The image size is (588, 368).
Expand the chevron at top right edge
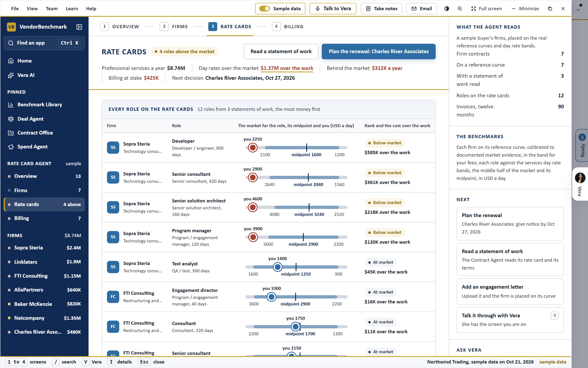click(x=578, y=10)
